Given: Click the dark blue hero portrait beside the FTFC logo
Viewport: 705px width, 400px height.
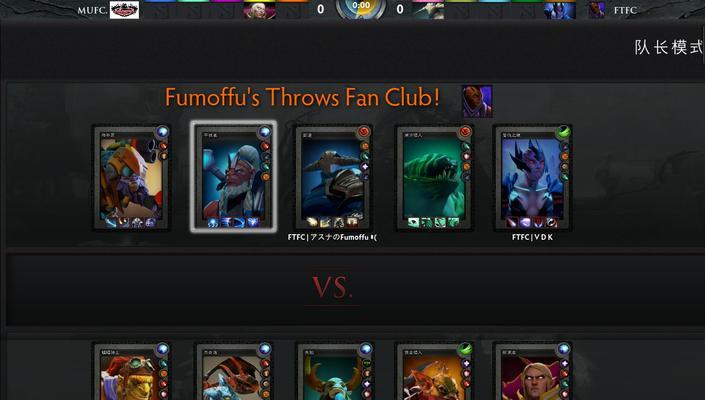Looking at the screenshot, I should (560, 10).
